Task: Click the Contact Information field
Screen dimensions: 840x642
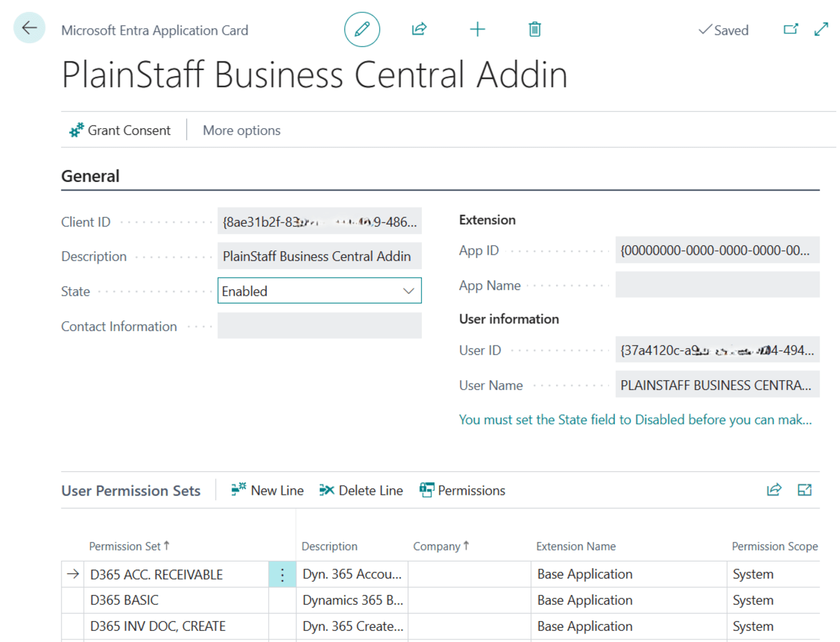Action: [319, 326]
